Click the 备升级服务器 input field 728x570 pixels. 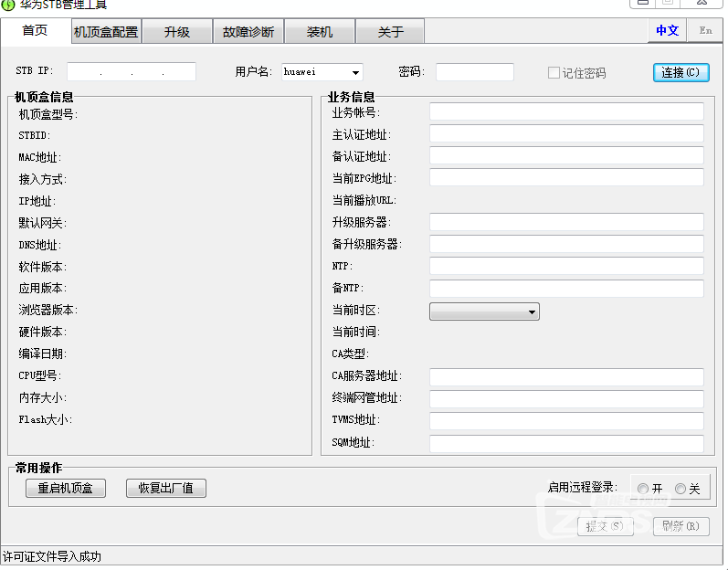(x=566, y=244)
